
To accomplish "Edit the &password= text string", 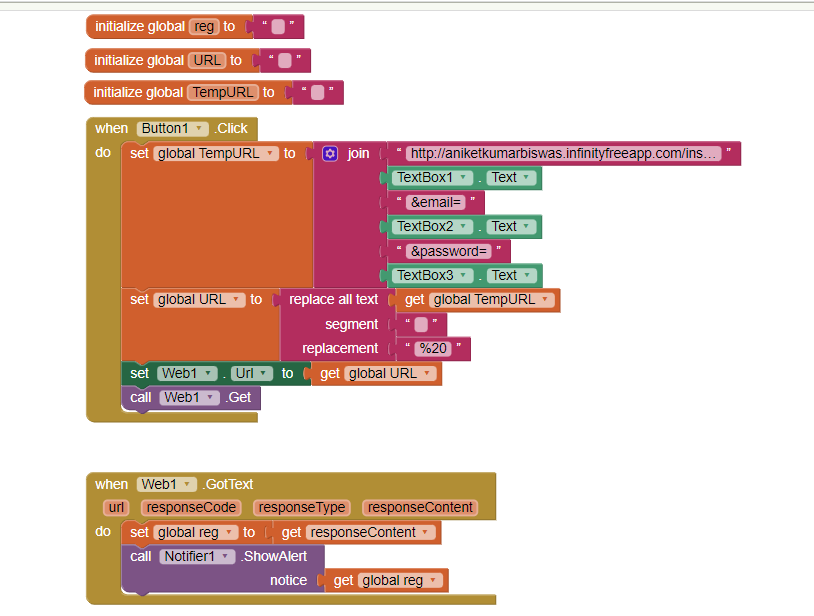I will coord(448,251).
